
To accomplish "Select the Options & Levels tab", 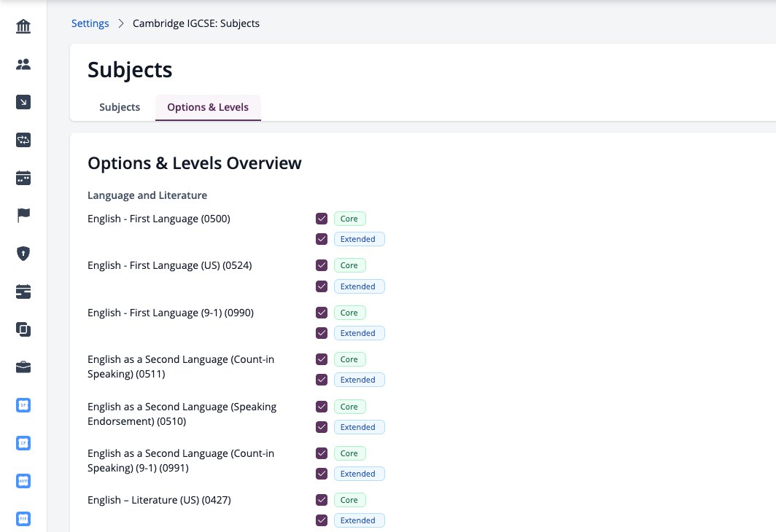I will (x=208, y=107).
